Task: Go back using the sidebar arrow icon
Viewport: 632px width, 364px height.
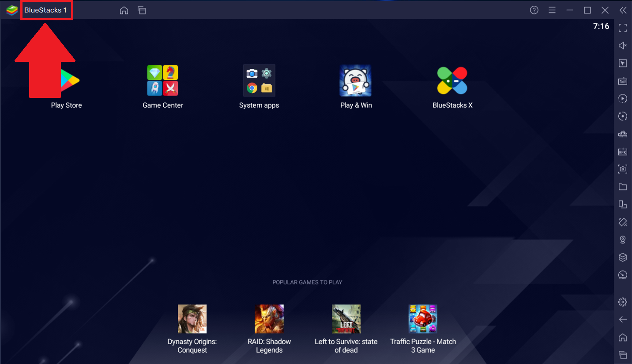Action: (623, 319)
